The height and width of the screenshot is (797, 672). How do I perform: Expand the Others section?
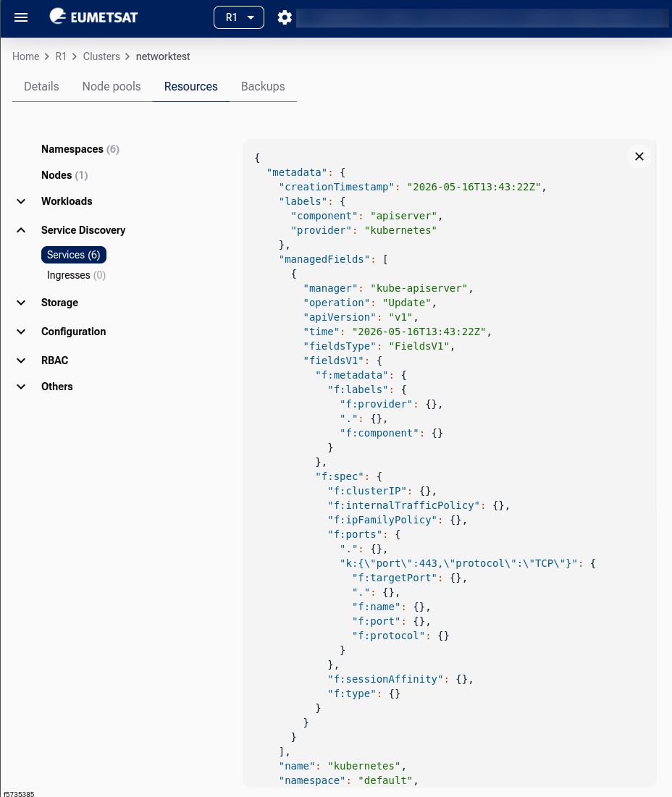(21, 387)
